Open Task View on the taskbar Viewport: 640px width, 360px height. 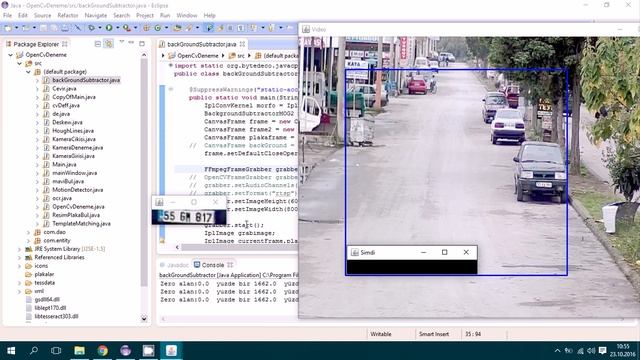pos(56,351)
